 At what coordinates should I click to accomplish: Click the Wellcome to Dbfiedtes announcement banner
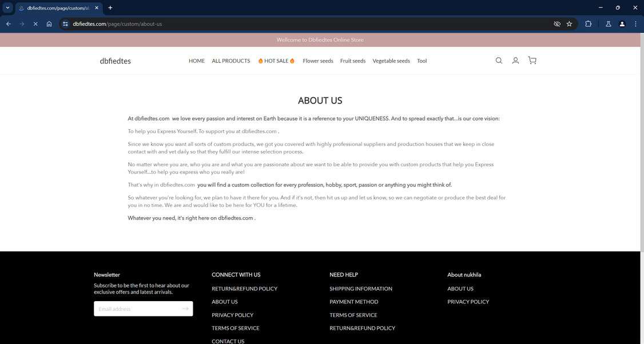[x=320, y=40]
